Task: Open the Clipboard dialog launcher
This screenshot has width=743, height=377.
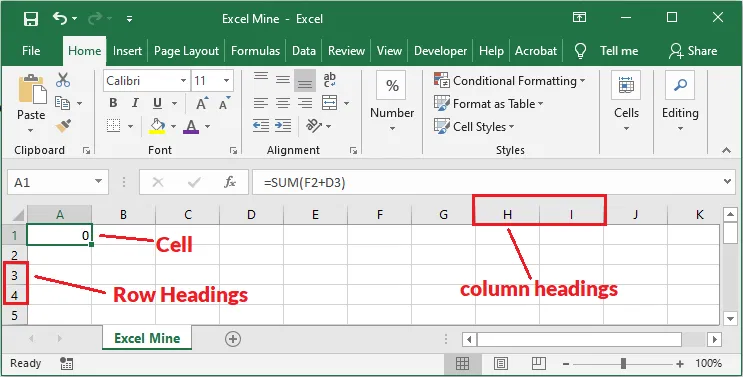Action: tap(86, 151)
